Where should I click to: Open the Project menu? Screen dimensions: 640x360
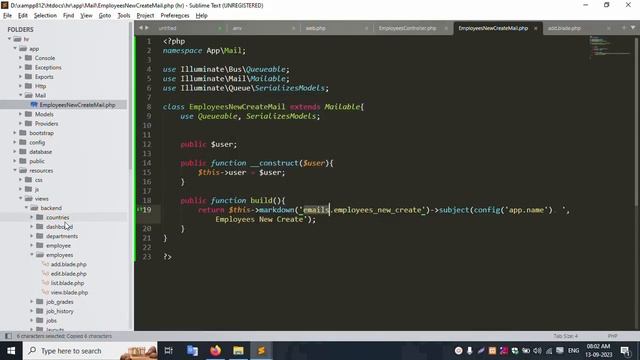(x=145, y=16)
